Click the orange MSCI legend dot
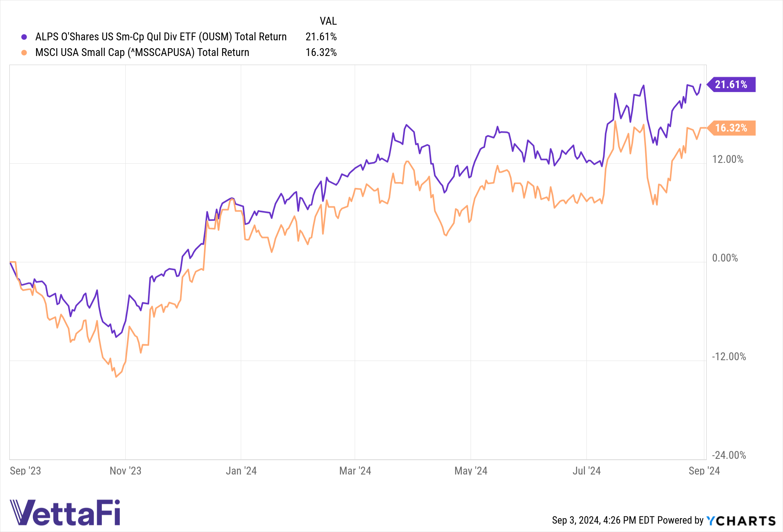Image resolution: width=783 pixels, height=532 pixels. click(x=24, y=52)
